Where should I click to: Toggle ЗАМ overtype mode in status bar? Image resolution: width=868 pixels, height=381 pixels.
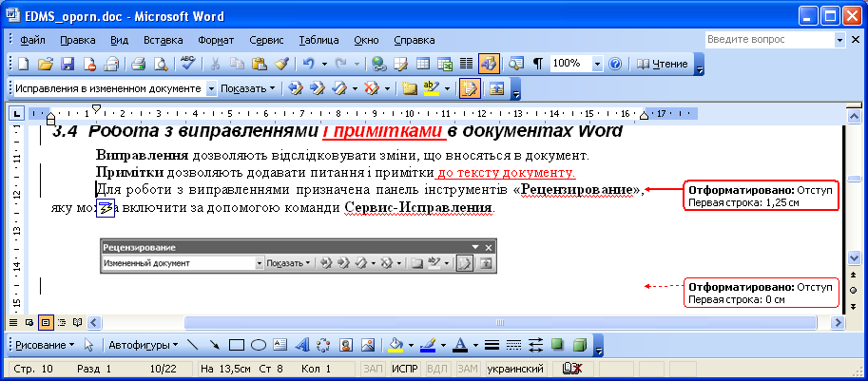[468, 369]
